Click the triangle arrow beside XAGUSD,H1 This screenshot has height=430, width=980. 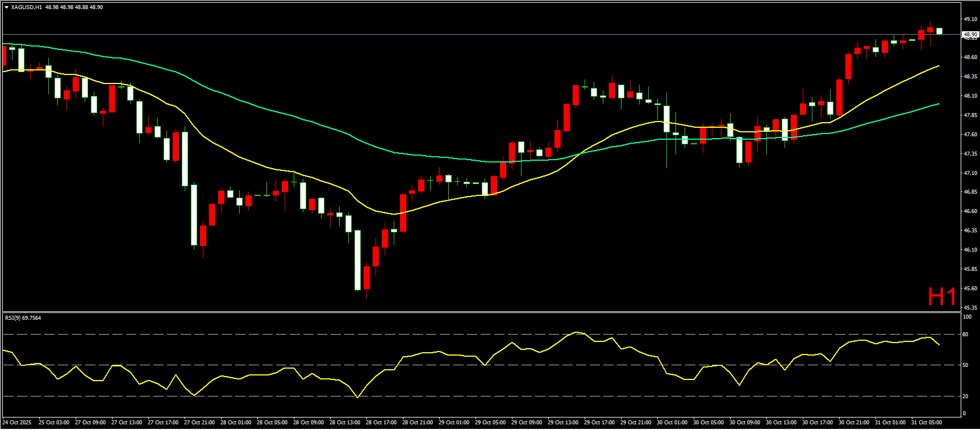[6, 7]
